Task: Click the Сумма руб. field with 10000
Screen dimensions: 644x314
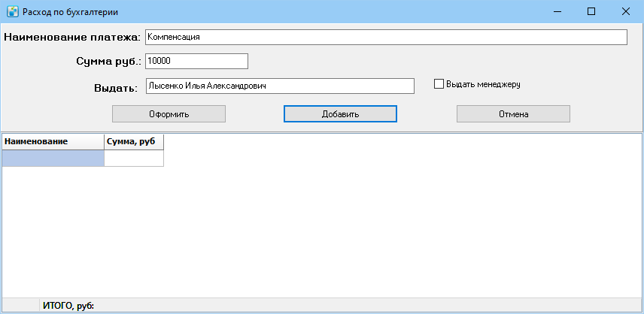Action: tap(196, 61)
